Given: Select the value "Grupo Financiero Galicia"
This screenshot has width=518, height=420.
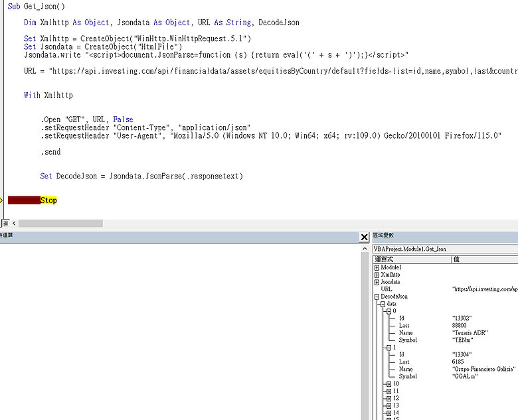Looking at the screenshot, I should coord(484,369).
